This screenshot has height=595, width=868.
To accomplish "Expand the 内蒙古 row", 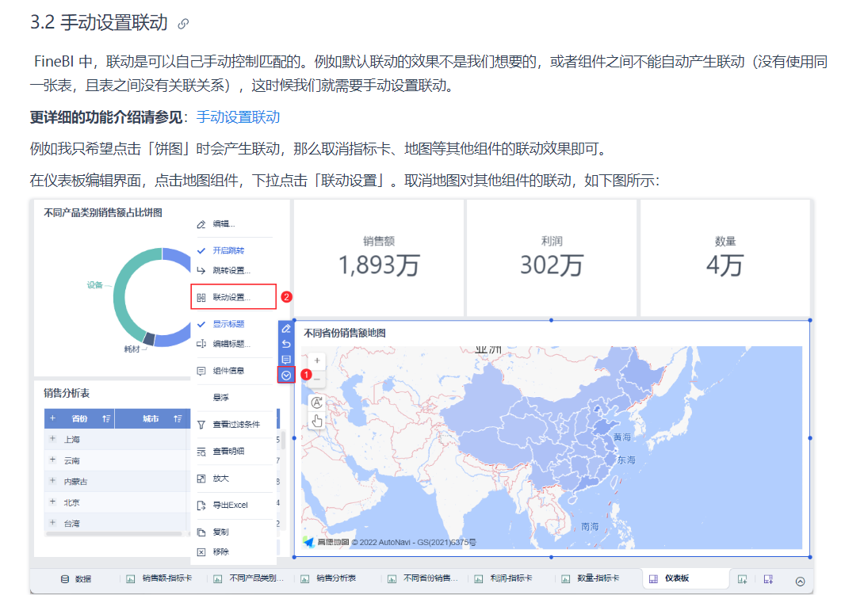I will pos(52,480).
